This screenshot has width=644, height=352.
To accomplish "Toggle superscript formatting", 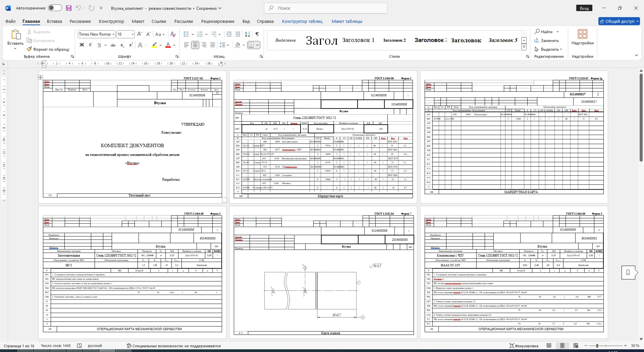I will 131,45.
